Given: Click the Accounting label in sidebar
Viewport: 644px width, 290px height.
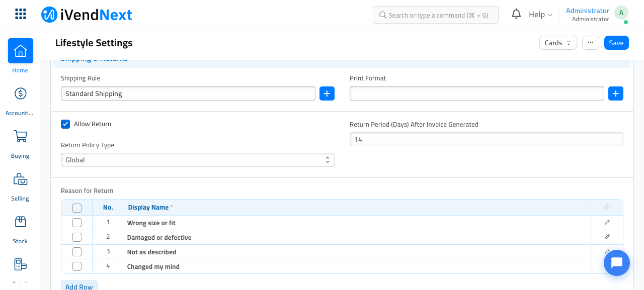Looking at the screenshot, I should pyautogui.click(x=20, y=113).
